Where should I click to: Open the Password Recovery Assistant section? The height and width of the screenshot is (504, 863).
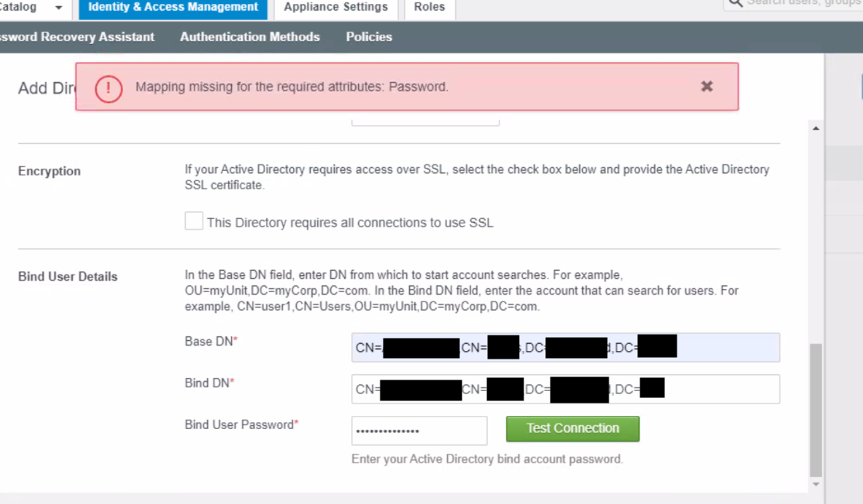77,37
